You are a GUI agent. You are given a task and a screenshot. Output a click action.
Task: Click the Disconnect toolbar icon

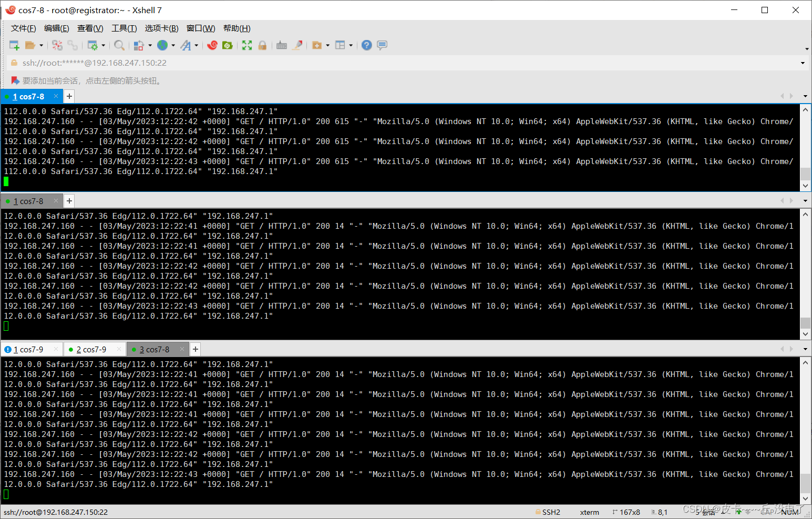(x=57, y=45)
